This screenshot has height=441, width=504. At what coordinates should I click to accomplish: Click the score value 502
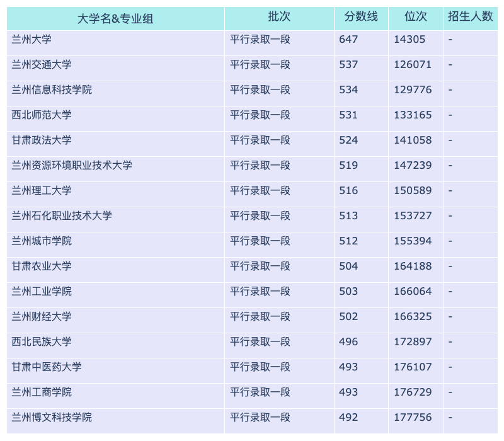[x=348, y=317]
